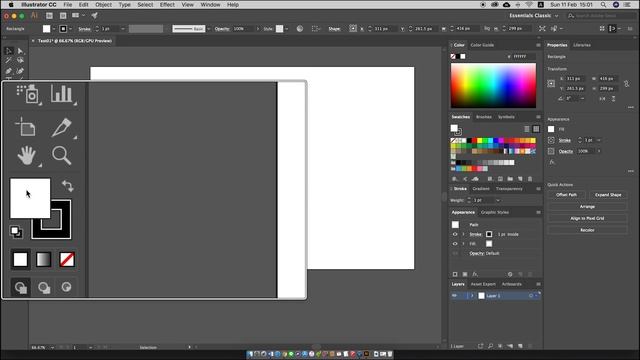
Task: Select the Column Graph tool in magnified toolbar
Action: [62, 94]
